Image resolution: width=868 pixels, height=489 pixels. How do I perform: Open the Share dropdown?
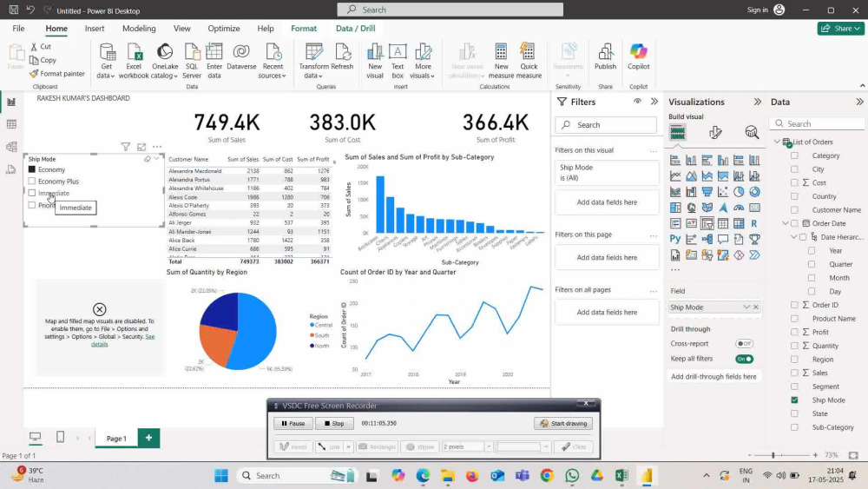(840, 29)
